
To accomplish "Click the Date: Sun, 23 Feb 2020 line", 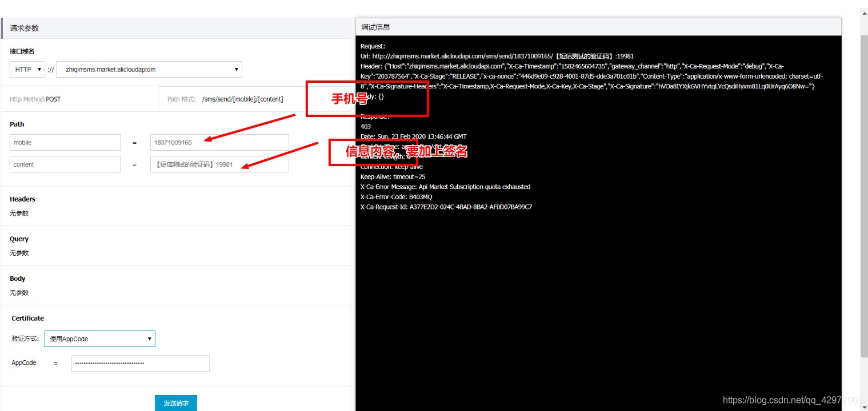I will [414, 137].
